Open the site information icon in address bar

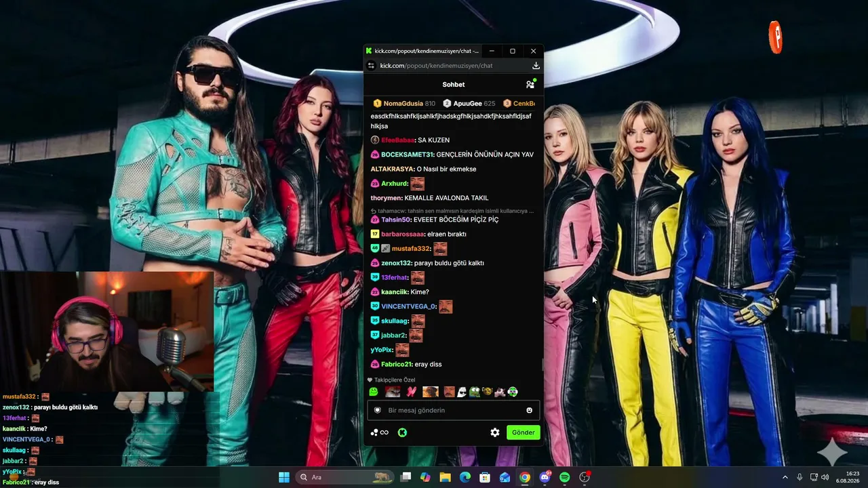371,66
